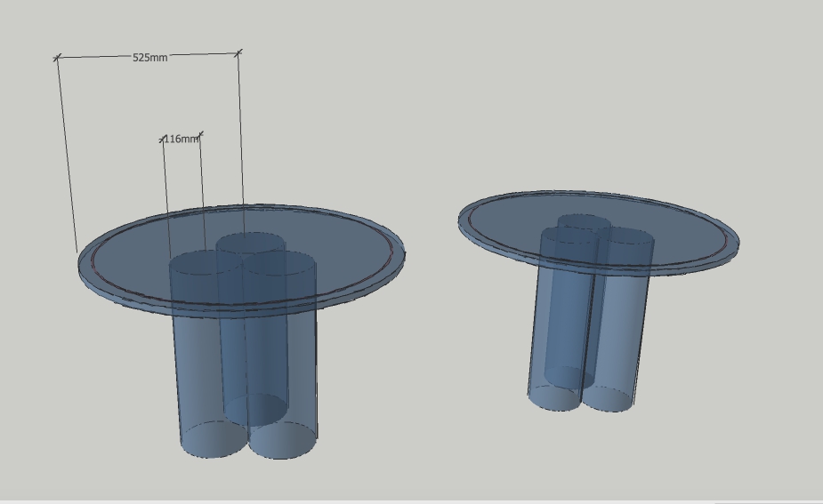Click bottom face of left table's front-right leg
The width and height of the screenshot is (823, 504).
point(283,441)
